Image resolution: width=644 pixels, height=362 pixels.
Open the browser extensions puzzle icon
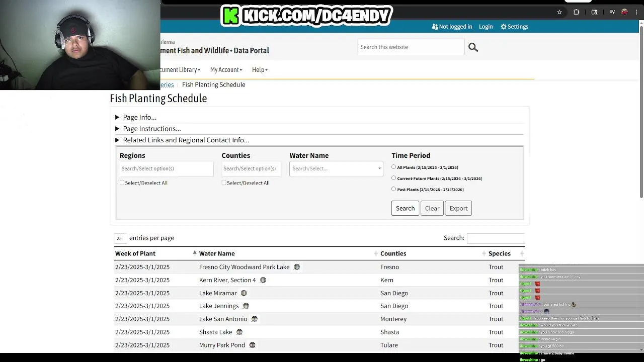coord(576,12)
